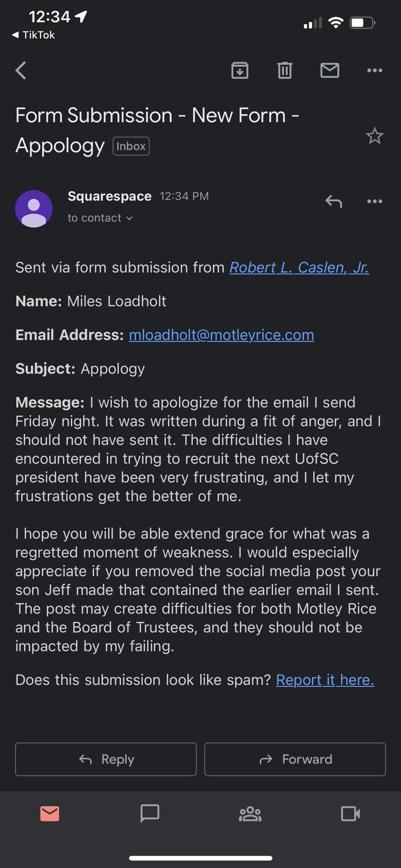This screenshot has width=401, height=868.
Task: Return to TikTok via status bar
Action: pos(34,35)
